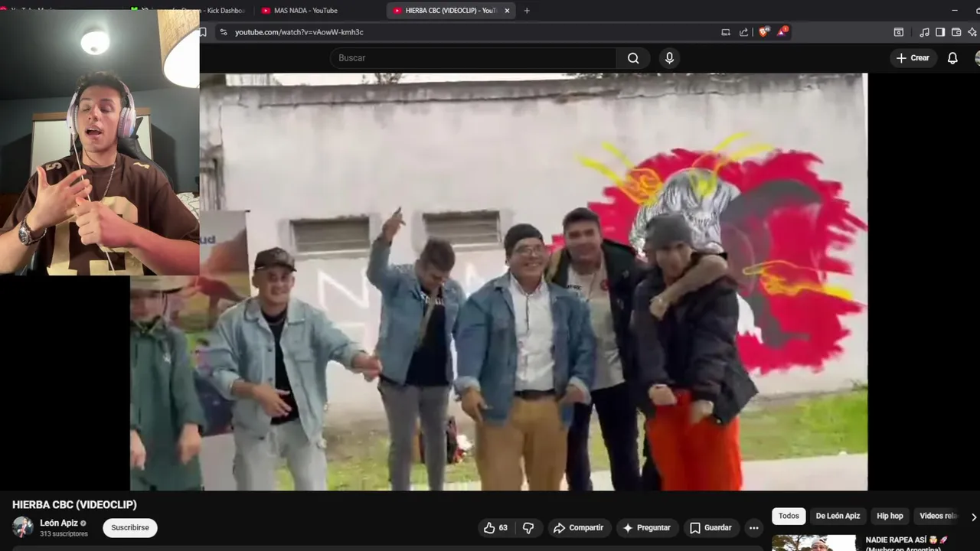Select the Hip hop filter chip
This screenshot has width=980, height=551.
click(x=890, y=517)
